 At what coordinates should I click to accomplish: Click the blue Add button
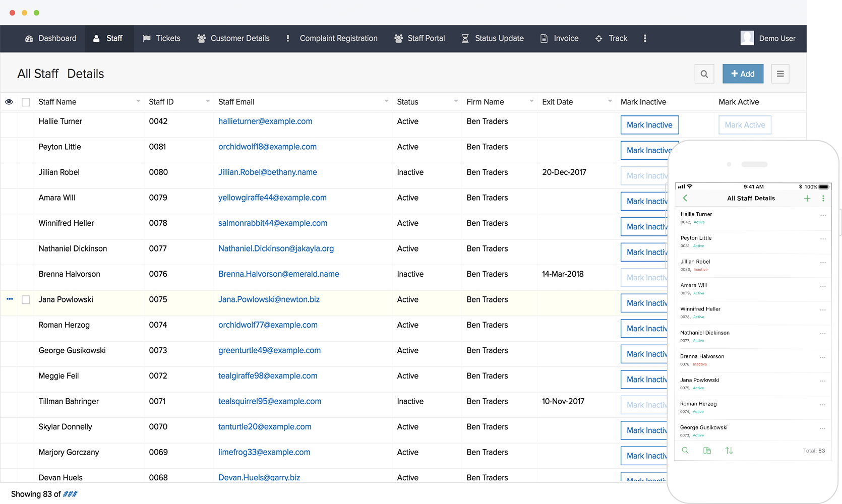(x=743, y=74)
